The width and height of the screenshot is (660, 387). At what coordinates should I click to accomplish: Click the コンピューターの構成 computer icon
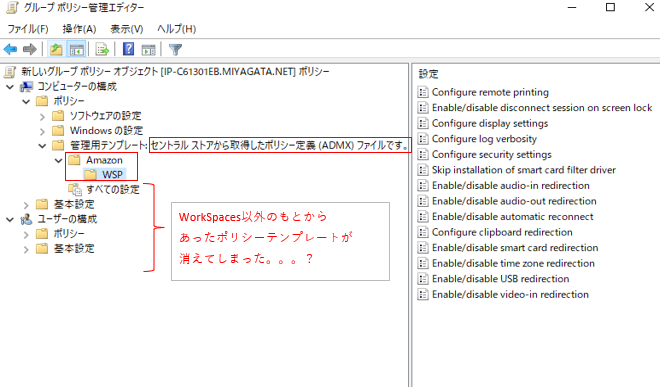click(27, 87)
